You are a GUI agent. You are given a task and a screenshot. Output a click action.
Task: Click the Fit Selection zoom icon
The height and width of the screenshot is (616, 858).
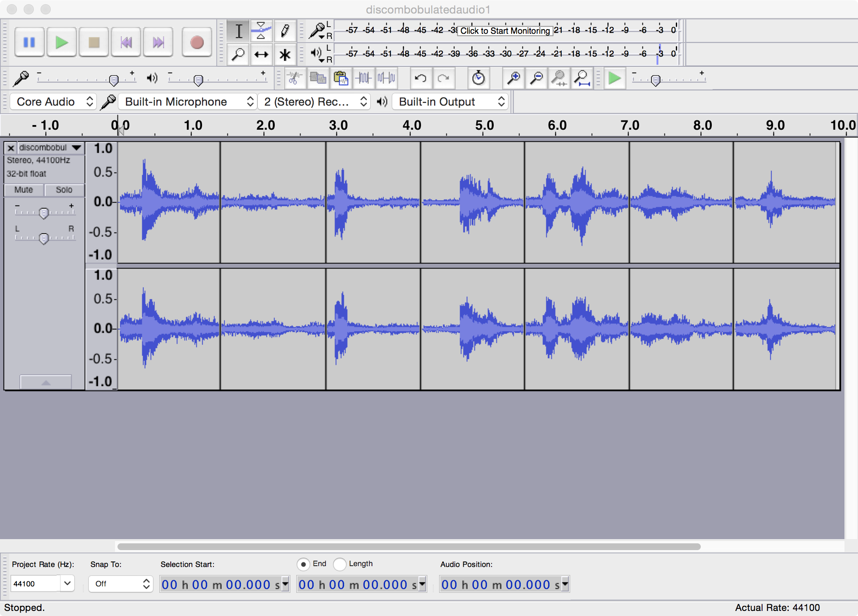coord(559,78)
